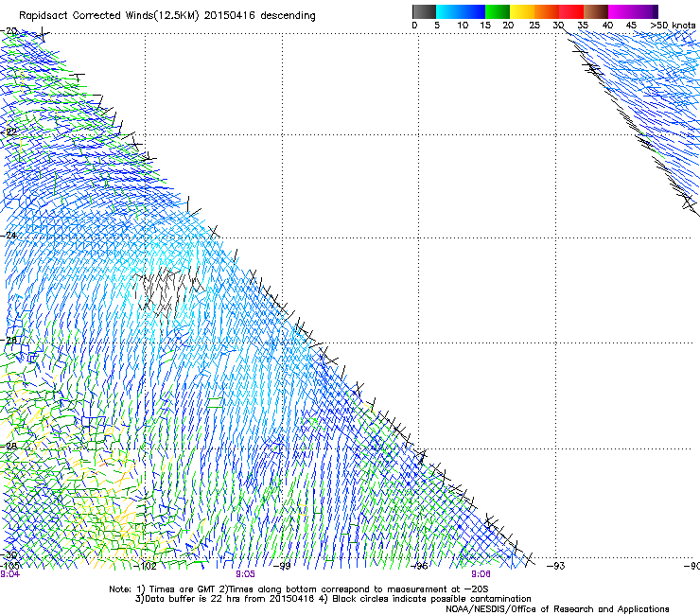This screenshot has width=700, height=615.
Task: Click the dark gray low-wind barb cluster
Action: [167, 290]
